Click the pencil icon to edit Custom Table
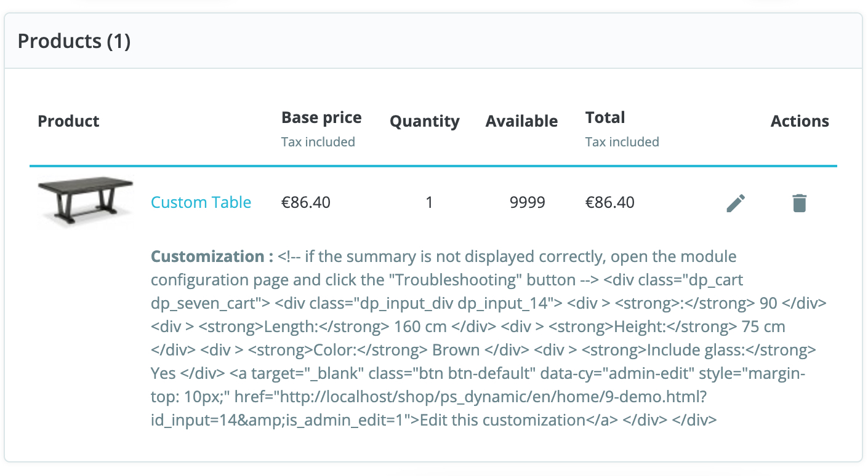 click(735, 202)
